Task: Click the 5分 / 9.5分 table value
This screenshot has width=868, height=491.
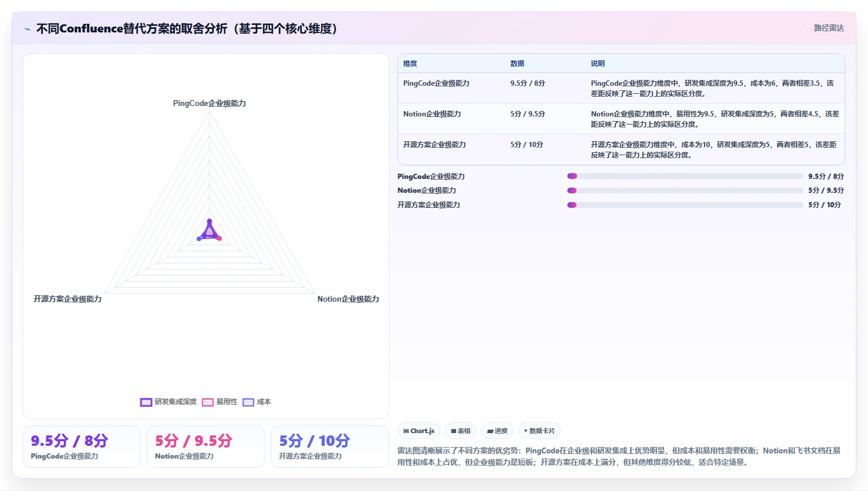Action: tap(528, 114)
